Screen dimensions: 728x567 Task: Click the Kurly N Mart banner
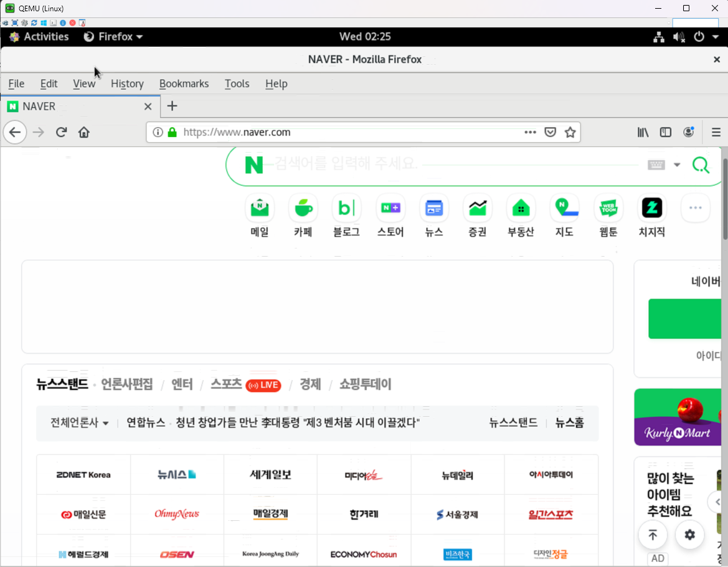678,417
